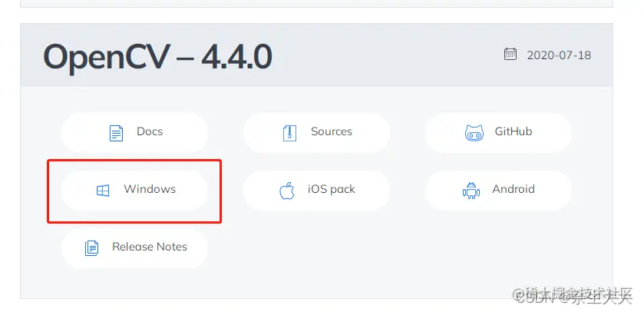Visit the GitHub text label
The width and height of the screenshot is (644, 312).
tap(514, 131)
